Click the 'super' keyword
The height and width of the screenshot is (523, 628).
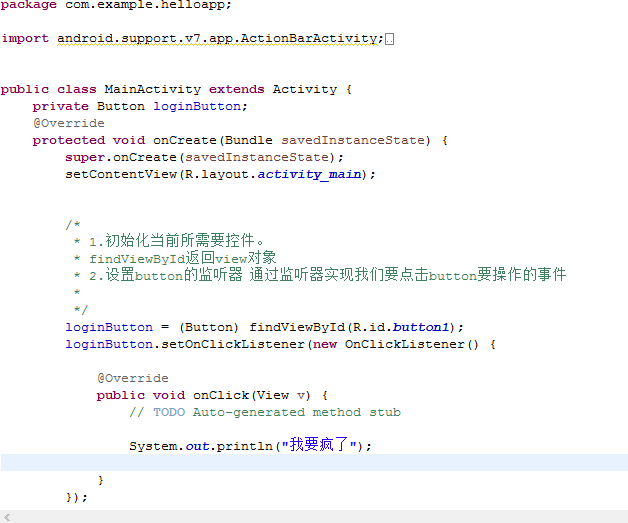(x=85, y=157)
